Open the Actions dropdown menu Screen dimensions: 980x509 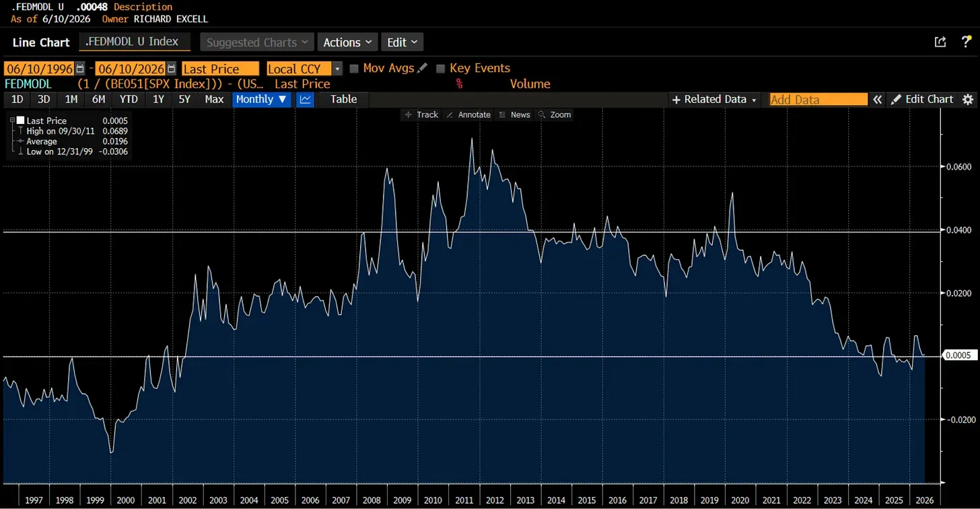[x=347, y=42]
